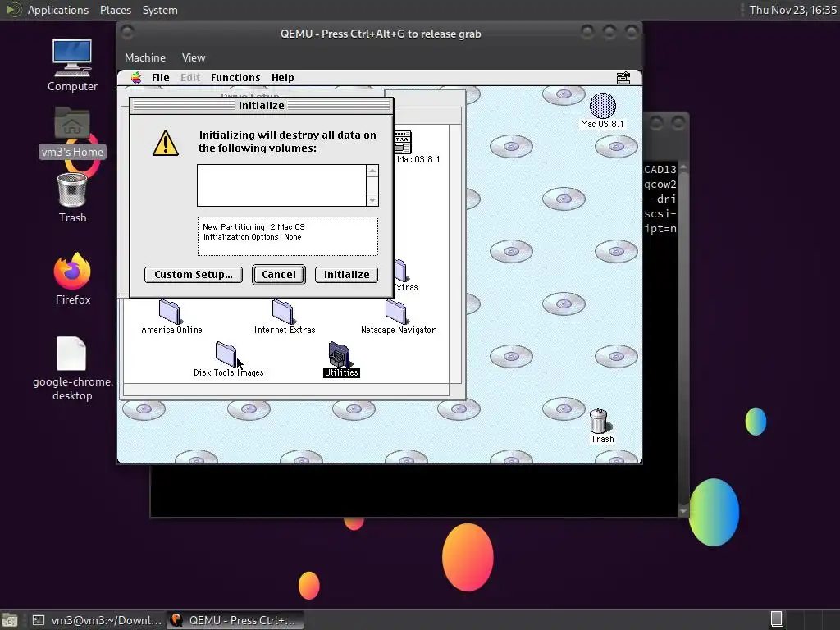Click inside the empty volumes list box
840x630 pixels.
tap(282, 185)
